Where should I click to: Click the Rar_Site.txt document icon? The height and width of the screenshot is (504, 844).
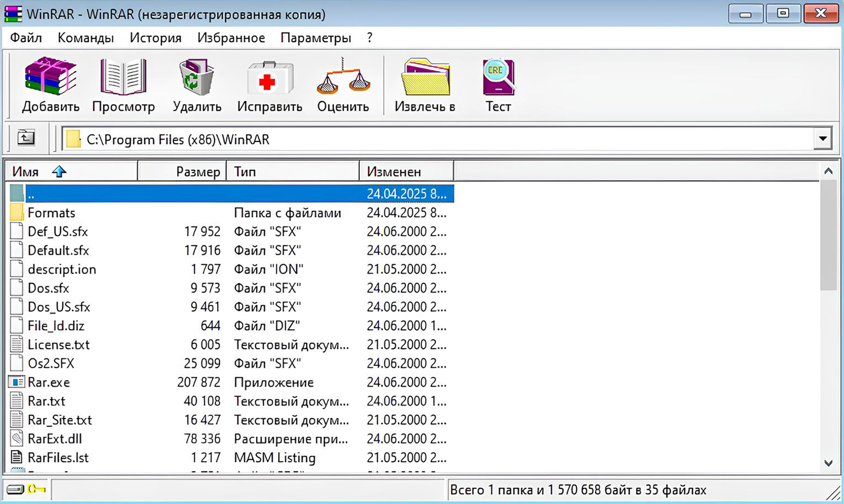point(17,420)
